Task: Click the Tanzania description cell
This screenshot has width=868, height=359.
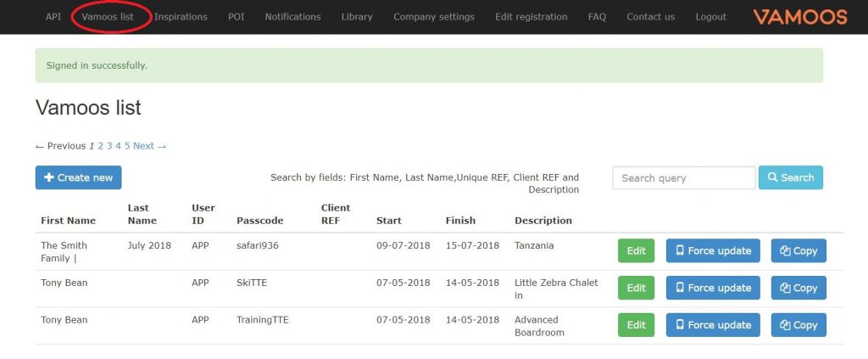Action: point(534,245)
